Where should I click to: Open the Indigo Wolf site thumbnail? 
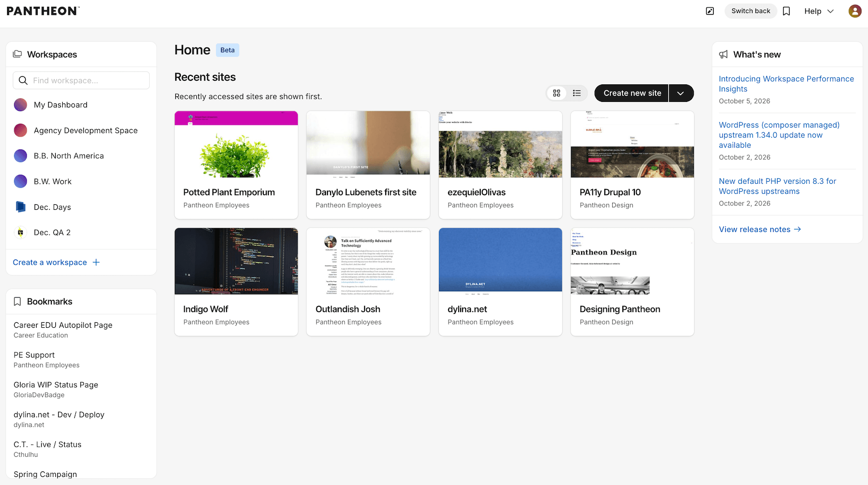point(236,261)
